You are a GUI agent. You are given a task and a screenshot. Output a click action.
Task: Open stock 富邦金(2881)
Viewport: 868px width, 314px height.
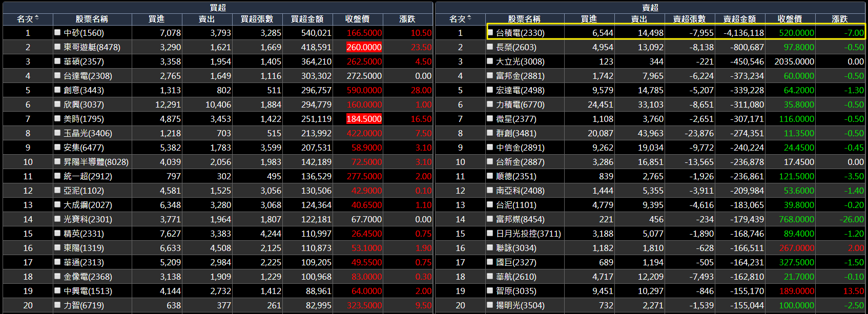(520, 76)
